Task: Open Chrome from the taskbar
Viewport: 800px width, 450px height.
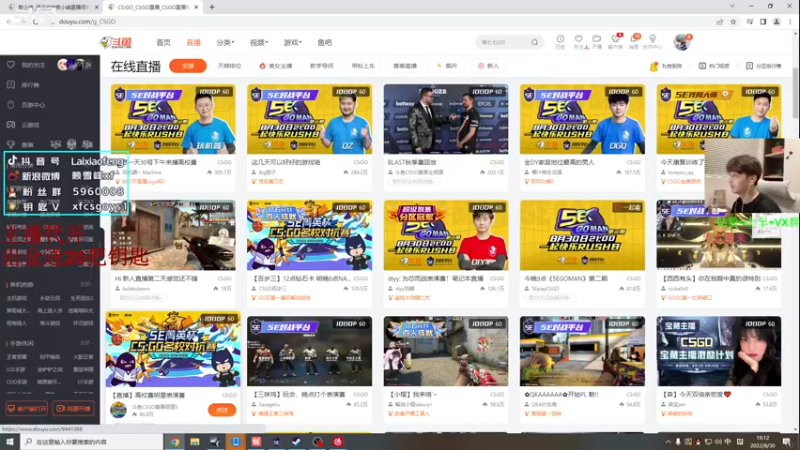Action: [175, 442]
